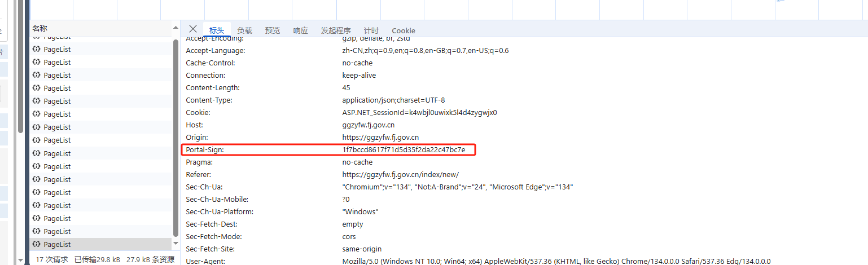
Task: Click the Sec-Fetch-Mode header name
Action: 214,236
